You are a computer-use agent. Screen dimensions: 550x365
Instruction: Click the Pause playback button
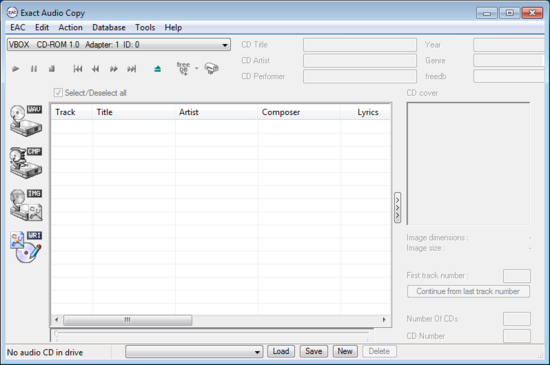click(34, 69)
